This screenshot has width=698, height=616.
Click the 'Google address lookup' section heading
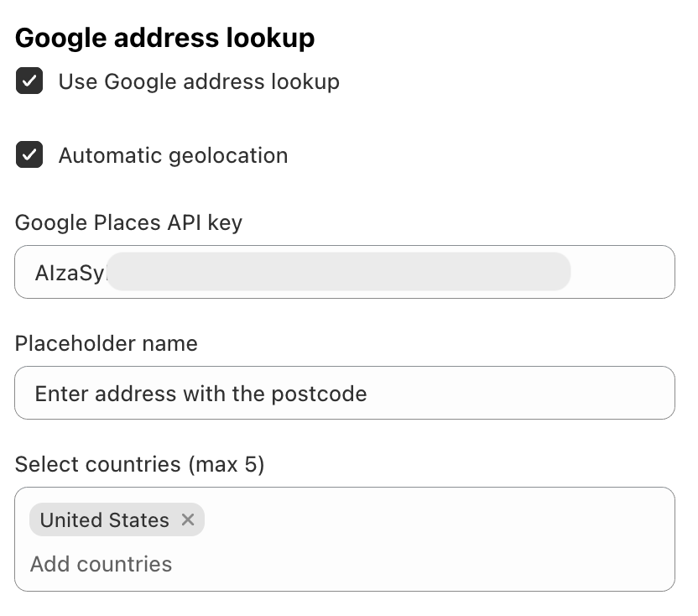click(165, 38)
